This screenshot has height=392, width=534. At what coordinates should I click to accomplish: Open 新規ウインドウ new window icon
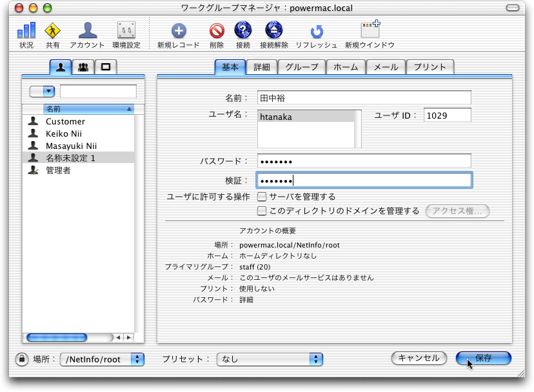[x=370, y=31]
